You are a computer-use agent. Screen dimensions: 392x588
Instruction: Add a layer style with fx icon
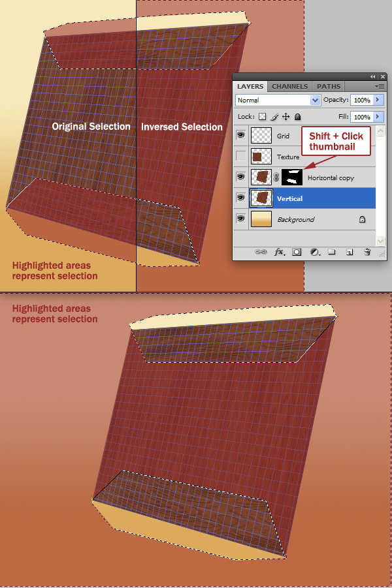tap(280, 252)
